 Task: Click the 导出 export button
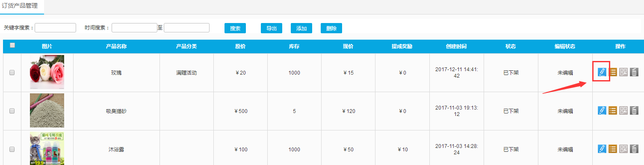(x=272, y=28)
